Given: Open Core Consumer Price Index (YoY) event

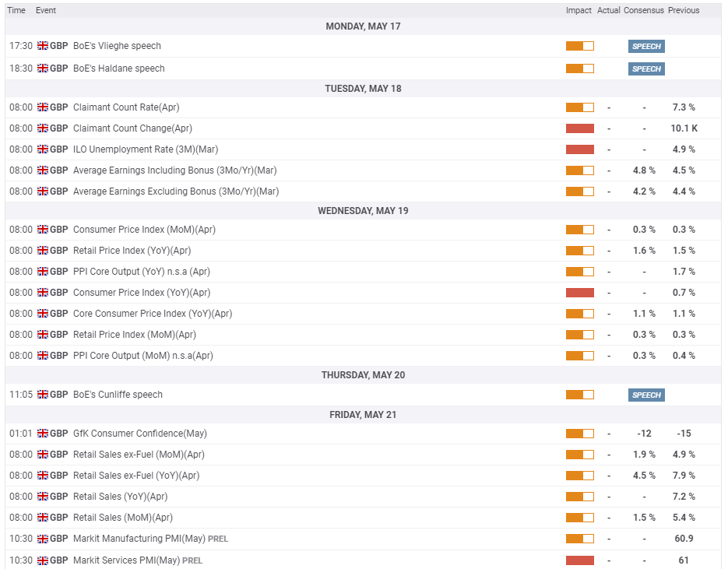Looking at the screenshot, I should (x=153, y=314).
